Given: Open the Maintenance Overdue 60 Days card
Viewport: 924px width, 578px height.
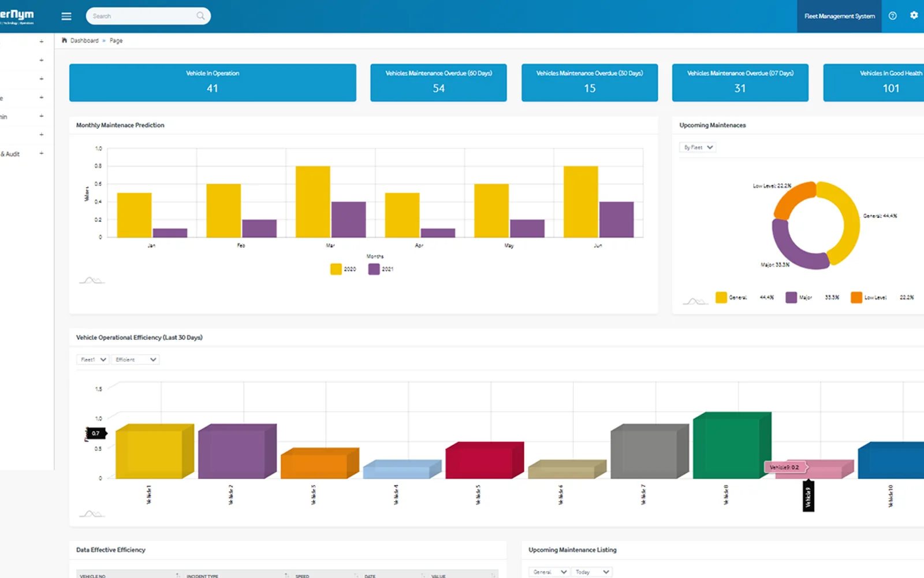Looking at the screenshot, I should [x=438, y=83].
